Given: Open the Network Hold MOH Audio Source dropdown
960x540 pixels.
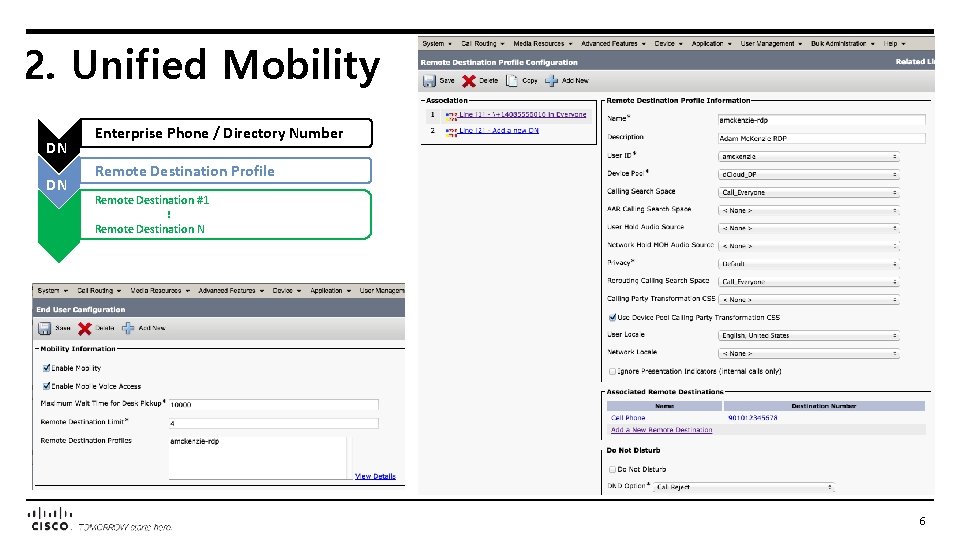Looking at the screenshot, I should point(808,246).
